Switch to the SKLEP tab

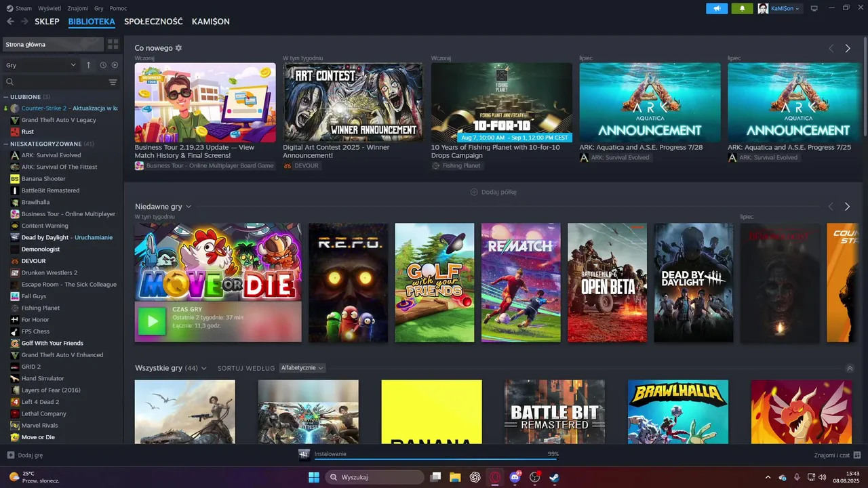[47, 22]
